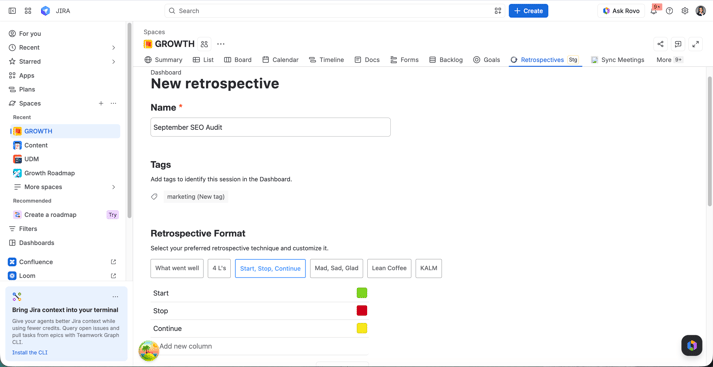
Task: Select the Start, Stop, Continue format
Action: (x=271, y=268)
